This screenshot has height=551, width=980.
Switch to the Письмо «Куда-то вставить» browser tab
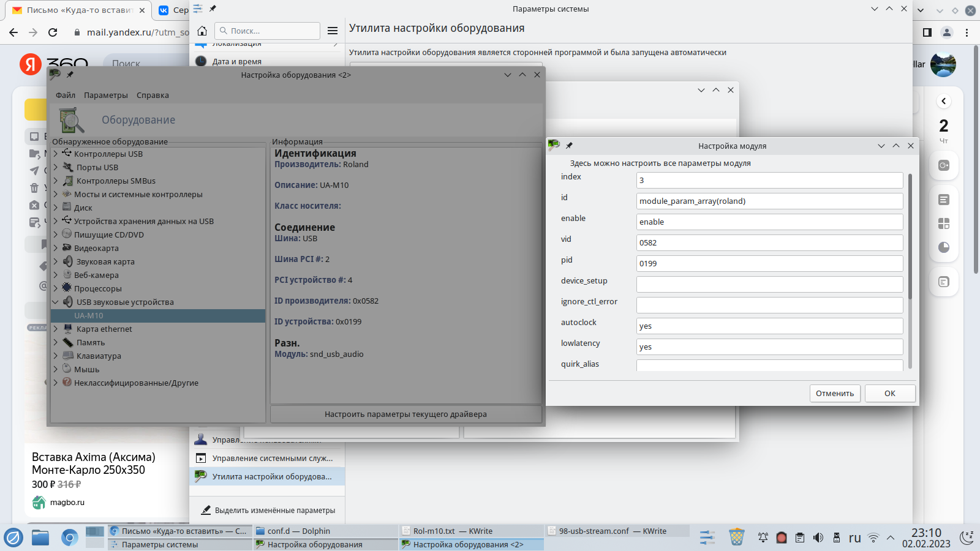[78, 10]
